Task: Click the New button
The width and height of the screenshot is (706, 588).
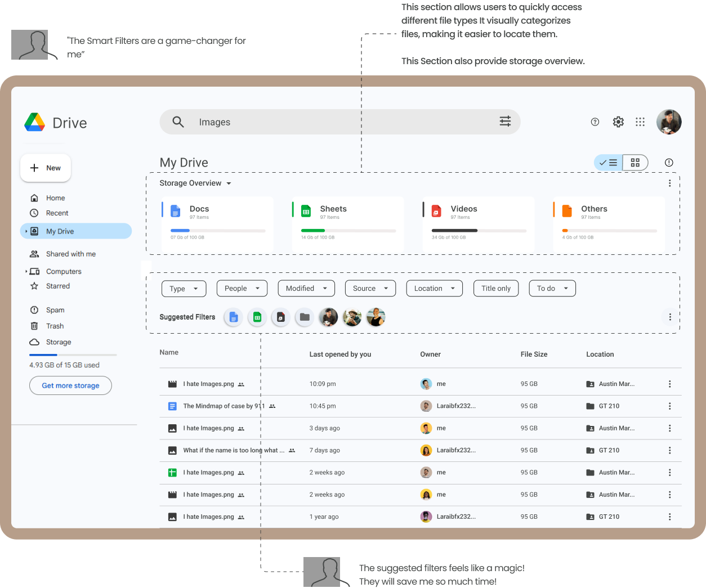Action: coord(46,168)
